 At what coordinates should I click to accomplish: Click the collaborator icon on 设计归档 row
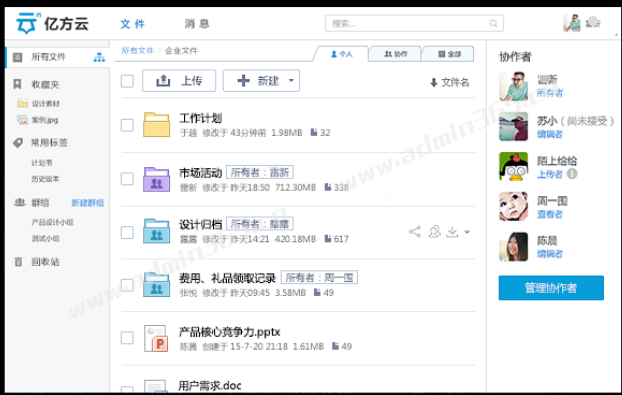(434, 232)
